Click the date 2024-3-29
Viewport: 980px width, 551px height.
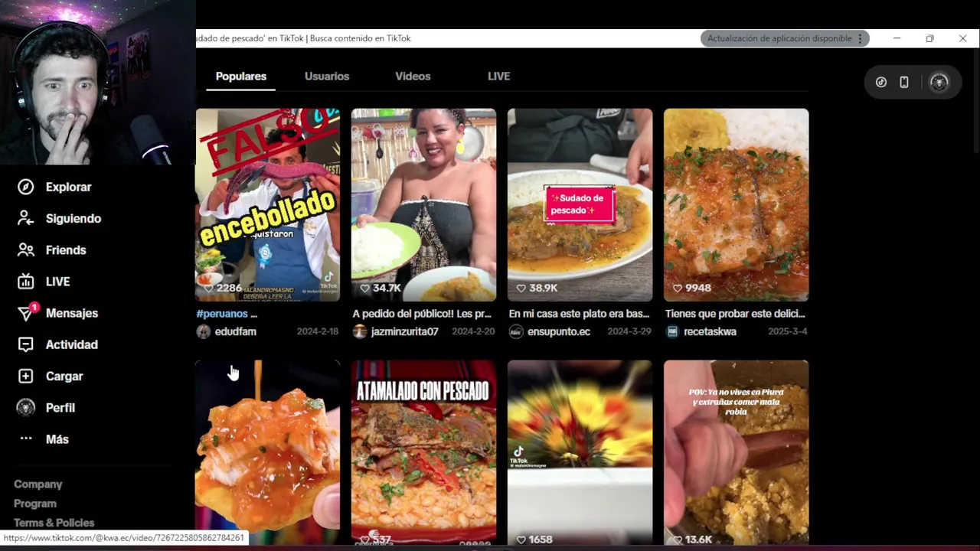click(629, 331)
